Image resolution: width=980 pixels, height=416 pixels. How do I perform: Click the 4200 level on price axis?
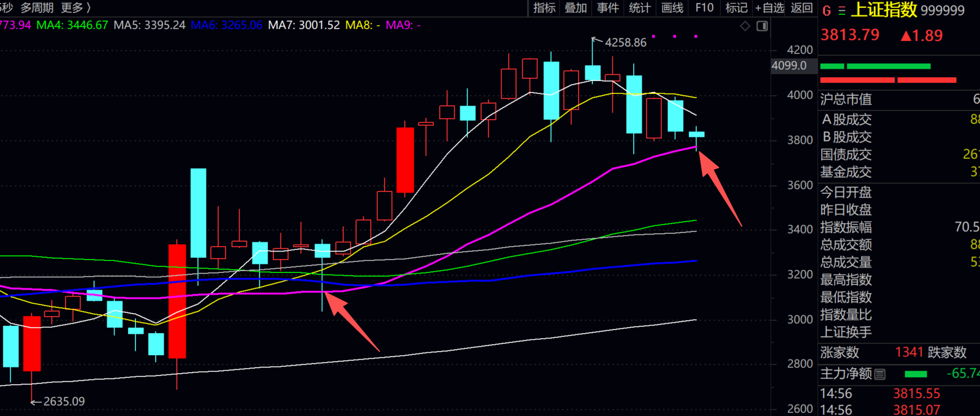(x=800, y=50)
